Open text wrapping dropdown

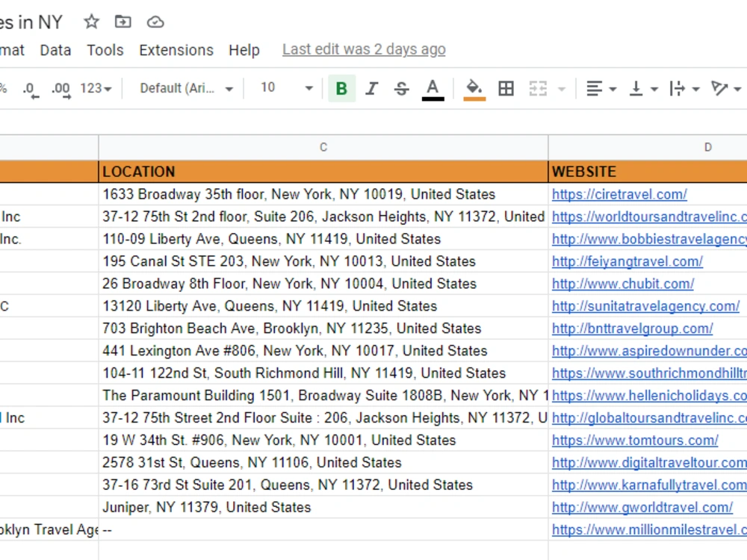(x=684, y=89)
